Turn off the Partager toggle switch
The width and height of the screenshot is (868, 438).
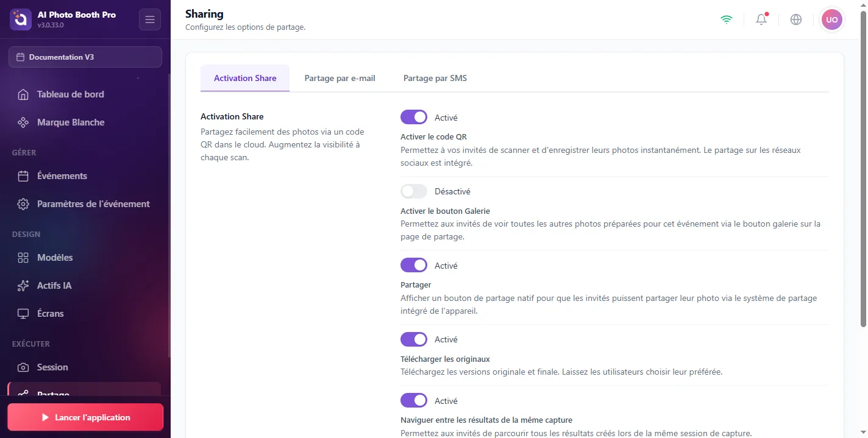coord(414,265)
